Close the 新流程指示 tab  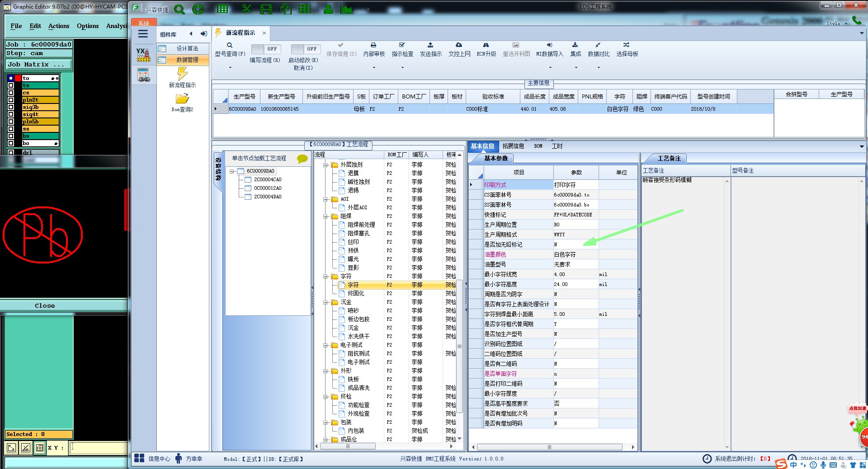coord(264,33)
